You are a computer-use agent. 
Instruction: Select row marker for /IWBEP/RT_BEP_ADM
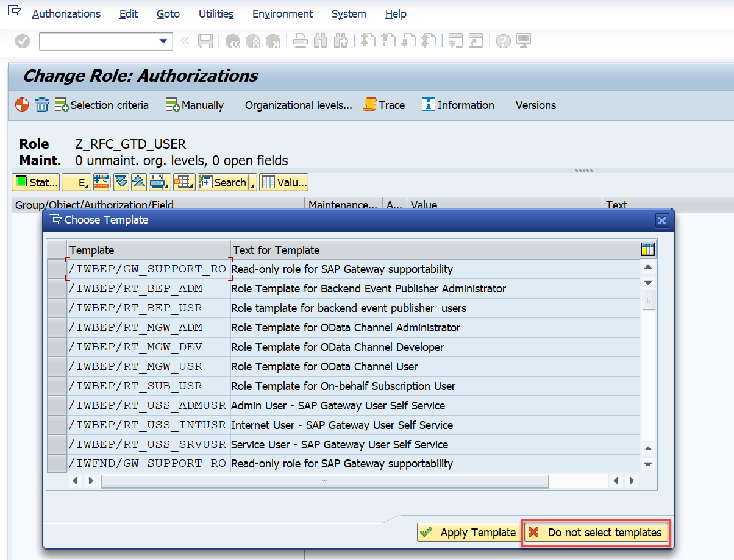click(x=57, y=289)
